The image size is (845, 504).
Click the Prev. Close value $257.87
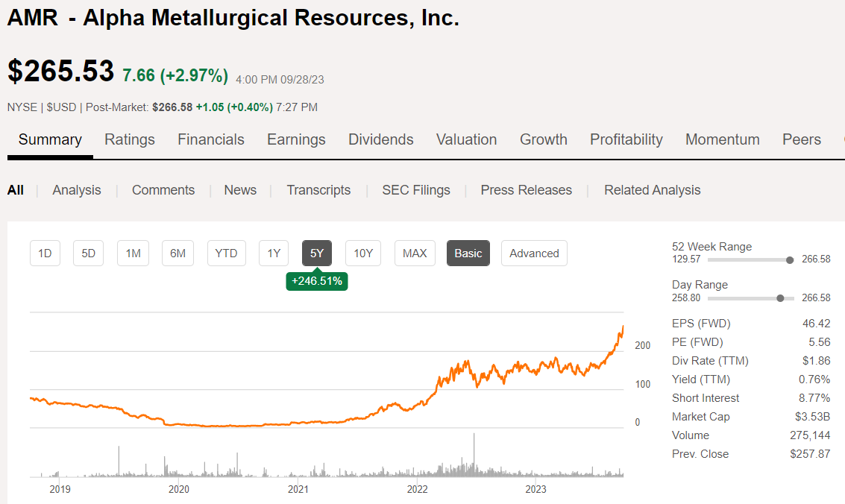coord(810,454)
